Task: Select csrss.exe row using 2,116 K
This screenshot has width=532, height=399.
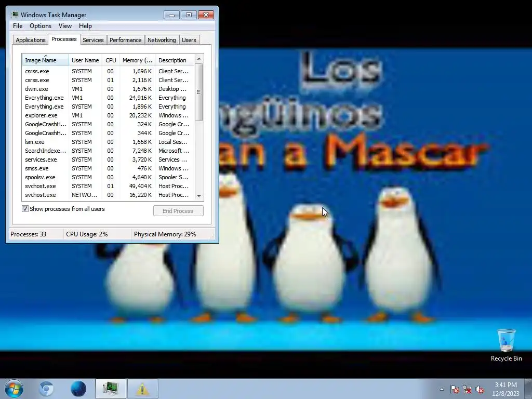Action: [x=108, y=80]
